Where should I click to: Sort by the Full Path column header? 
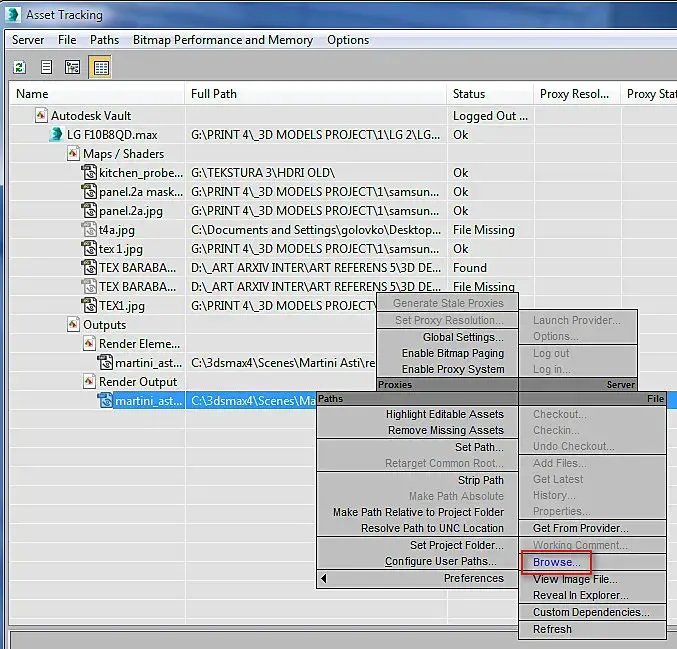tap(316, 94)
